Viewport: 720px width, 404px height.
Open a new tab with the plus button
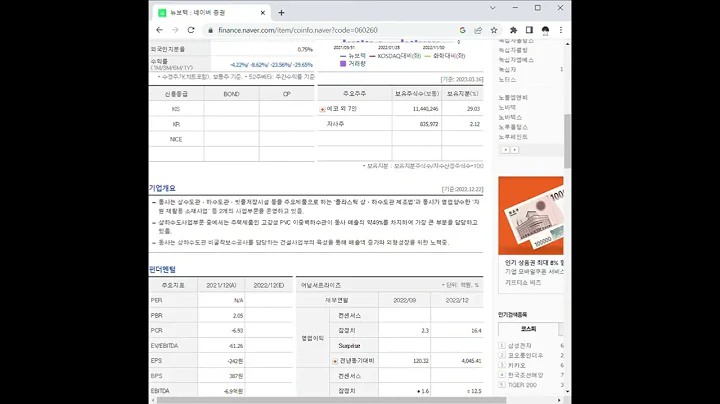click(281, 13)
